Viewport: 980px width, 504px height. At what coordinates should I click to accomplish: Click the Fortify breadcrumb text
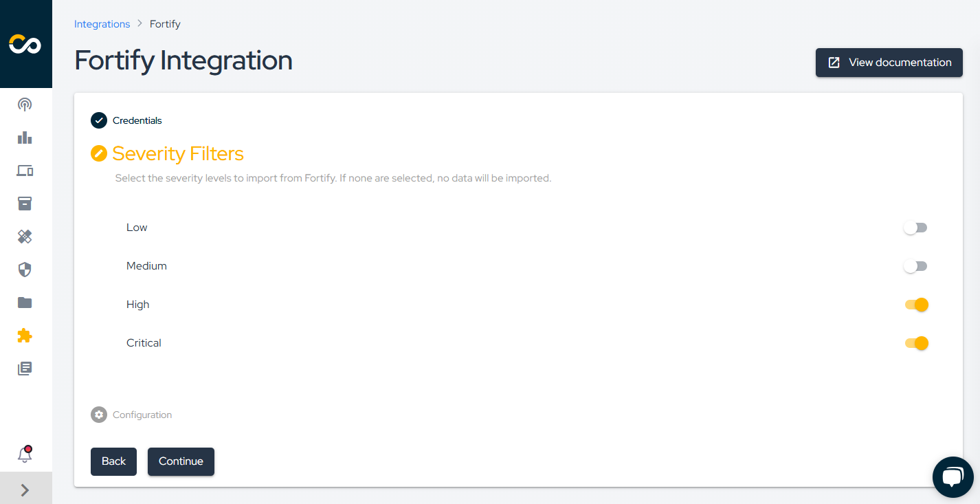165,24
